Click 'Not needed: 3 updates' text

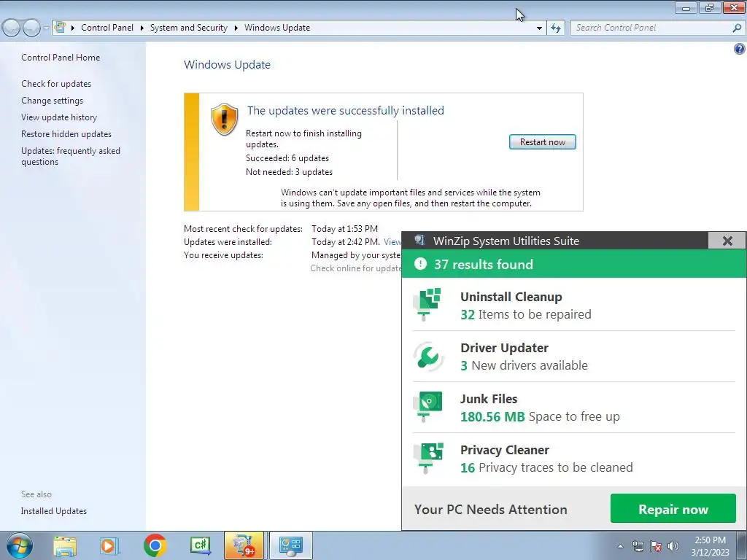[289, 172]
